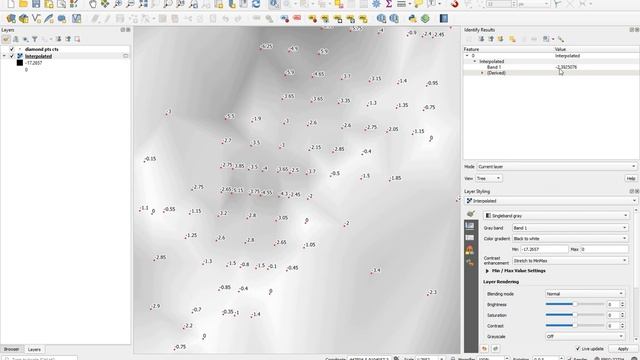
Task: Click the Min value input field
Action: click(544, 249)
